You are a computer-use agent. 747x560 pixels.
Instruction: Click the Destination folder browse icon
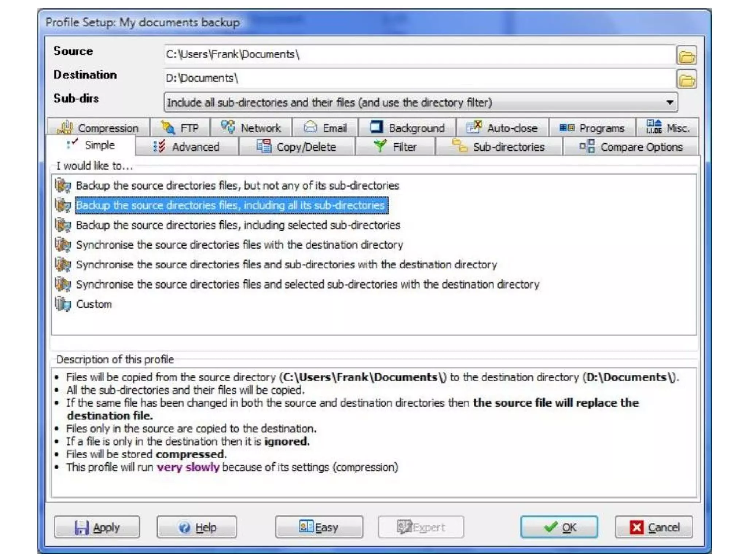686,79
